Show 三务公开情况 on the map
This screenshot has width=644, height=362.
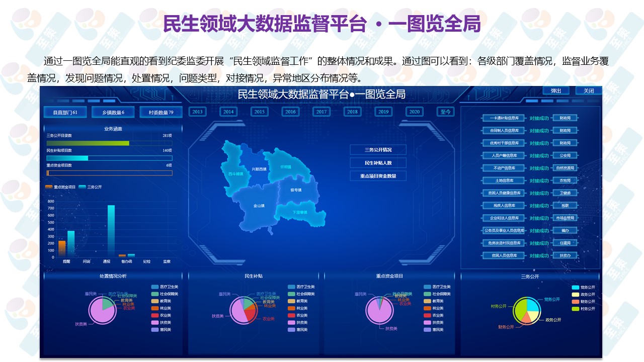378,150
